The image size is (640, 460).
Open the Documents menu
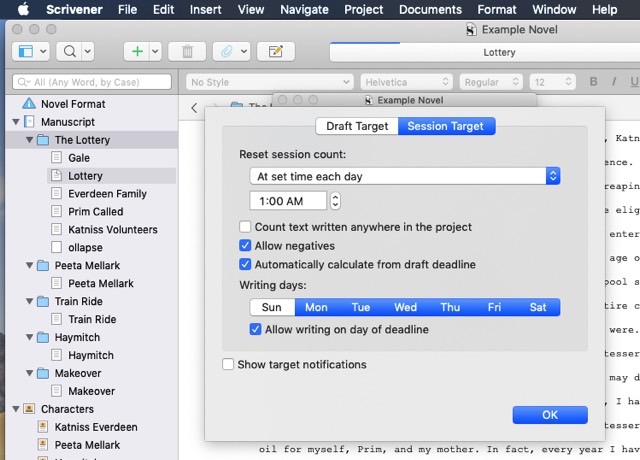pyautogui.click(x=430, y=9)
